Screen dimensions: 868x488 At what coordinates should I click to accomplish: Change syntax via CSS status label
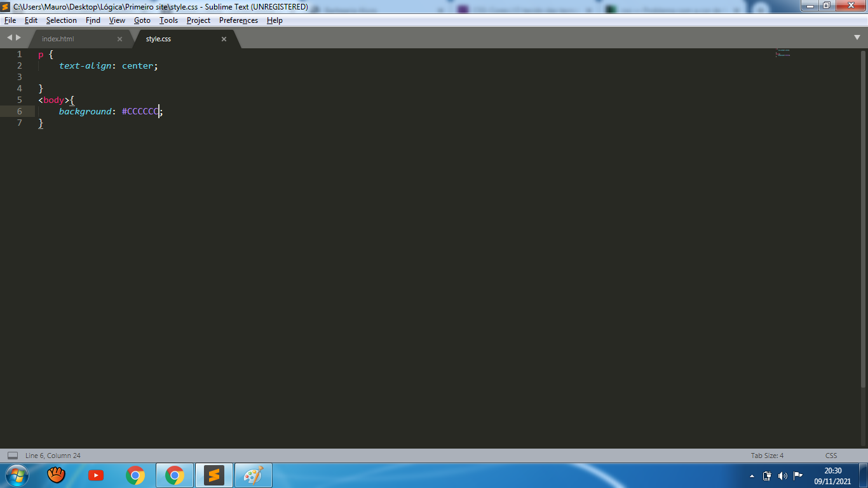[x=831, y=456]
